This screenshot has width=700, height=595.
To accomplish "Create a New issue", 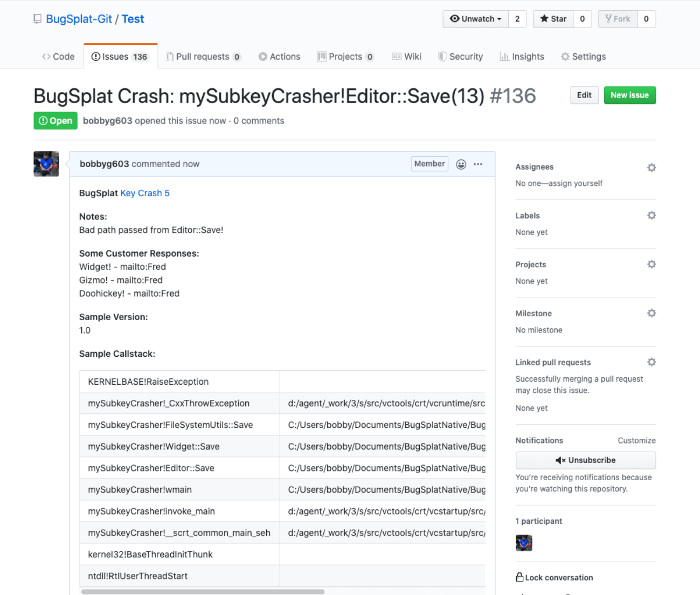I will [x=629, y=95].
